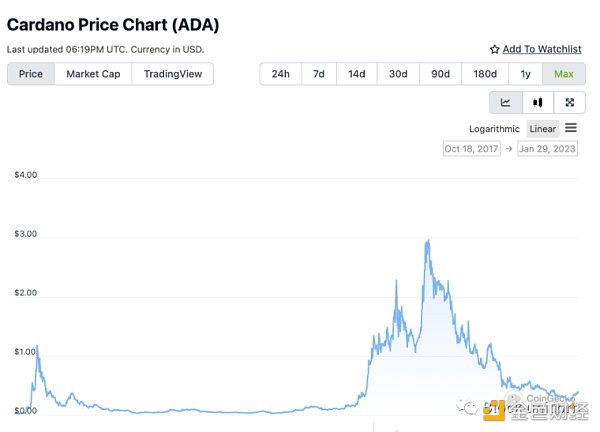Open fullscreen chart mode icon
Screen dimensions: 600x432
coord(569,102)
